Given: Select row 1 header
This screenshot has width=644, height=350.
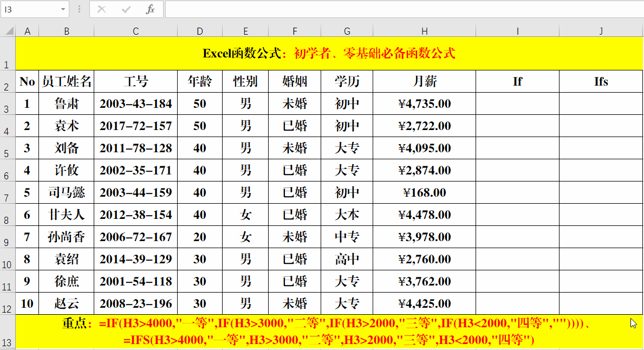Looking at the screenshot, I should pos(8,54).
